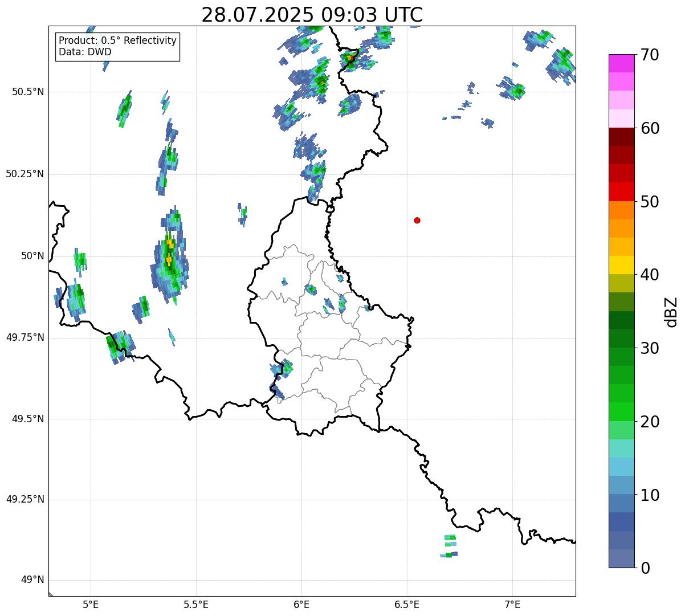Click the colorbar tick label 40

click(x=649, y=275)
